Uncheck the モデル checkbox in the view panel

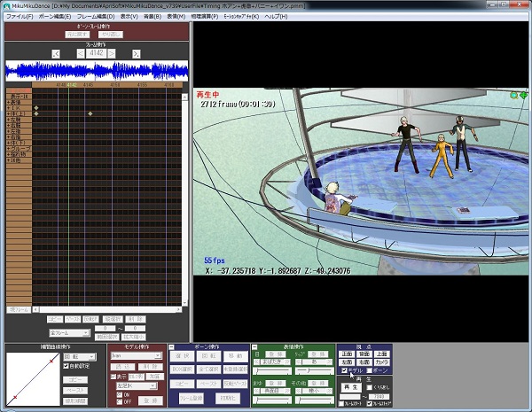344,370
